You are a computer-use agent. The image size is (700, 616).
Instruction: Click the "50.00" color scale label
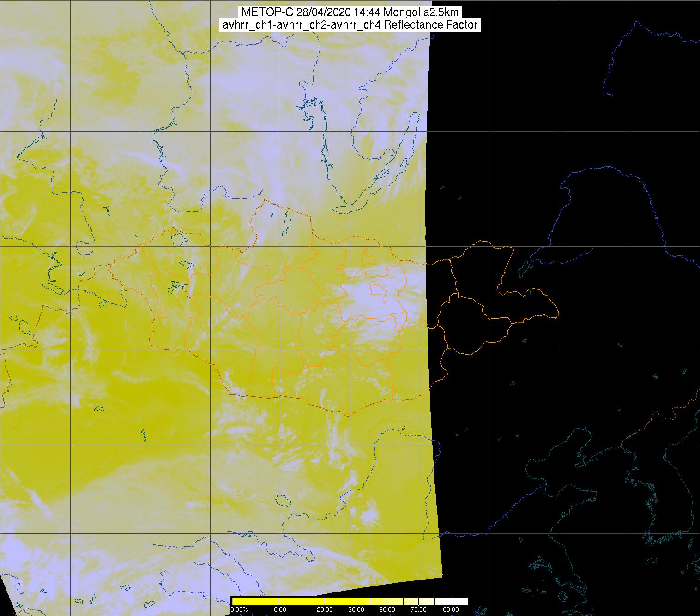387,610
